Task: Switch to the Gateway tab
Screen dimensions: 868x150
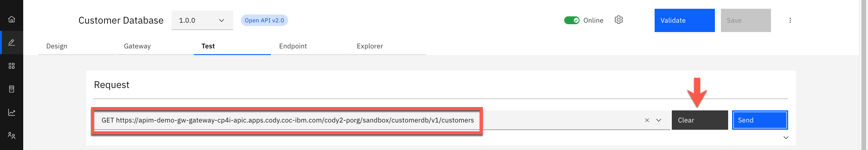Action: pos(137,46)
